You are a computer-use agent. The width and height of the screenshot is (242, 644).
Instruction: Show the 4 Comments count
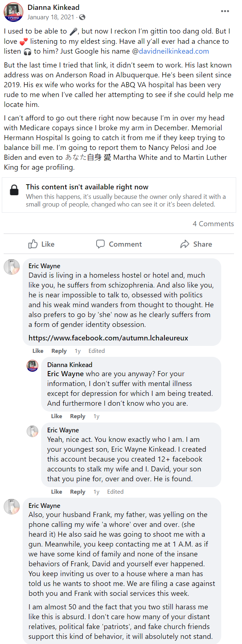tap(213, 224)
